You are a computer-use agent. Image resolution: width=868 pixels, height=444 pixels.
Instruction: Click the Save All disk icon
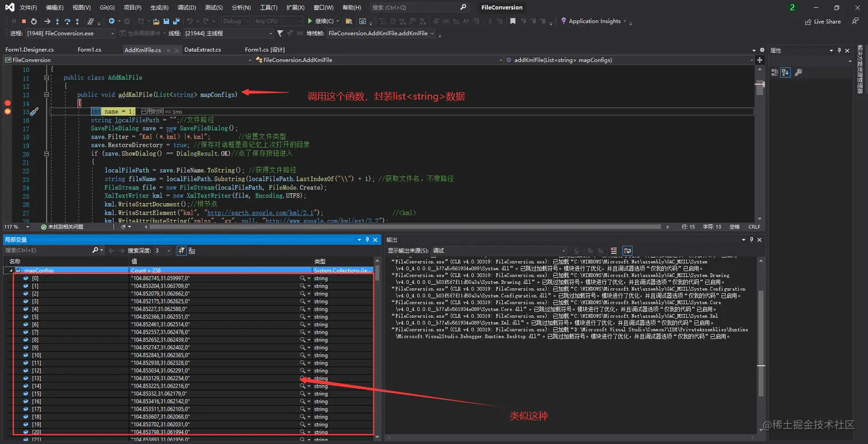coord(175,21)
